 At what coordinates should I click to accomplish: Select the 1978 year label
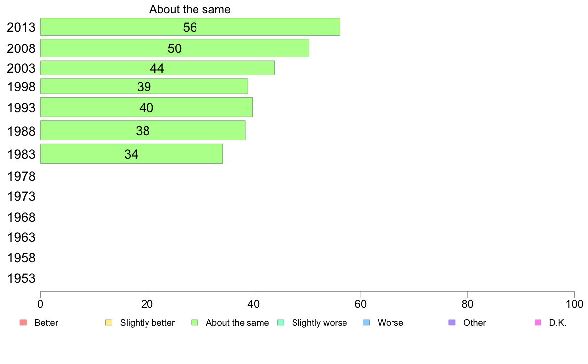tap(21, 176)
